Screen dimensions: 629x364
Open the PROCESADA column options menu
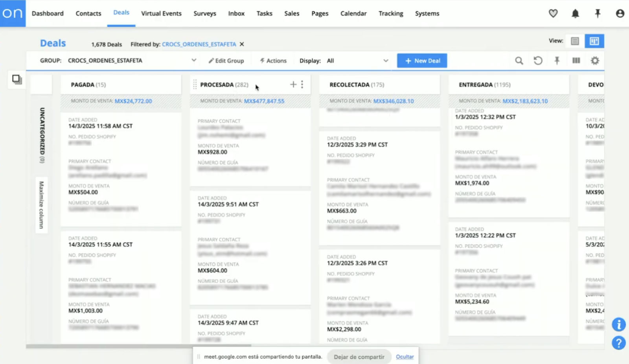(302, 84)
